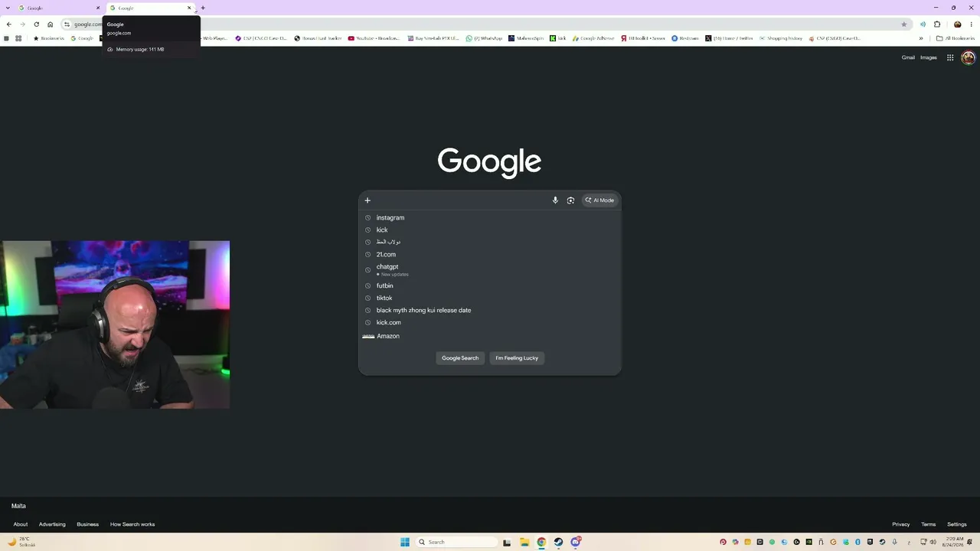Open the Chrome three-dot menu
Screen dimensions: 980x551
coord(972,24)
